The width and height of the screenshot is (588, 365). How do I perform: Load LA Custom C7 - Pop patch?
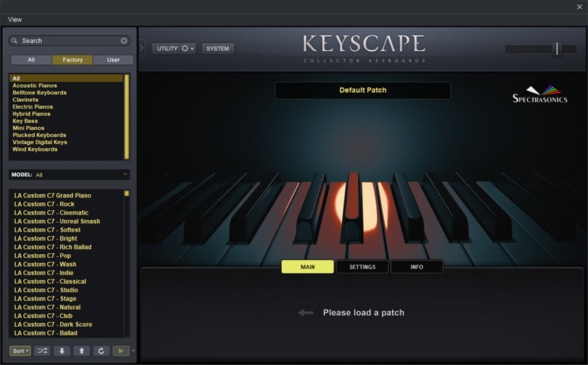[42, 256]
